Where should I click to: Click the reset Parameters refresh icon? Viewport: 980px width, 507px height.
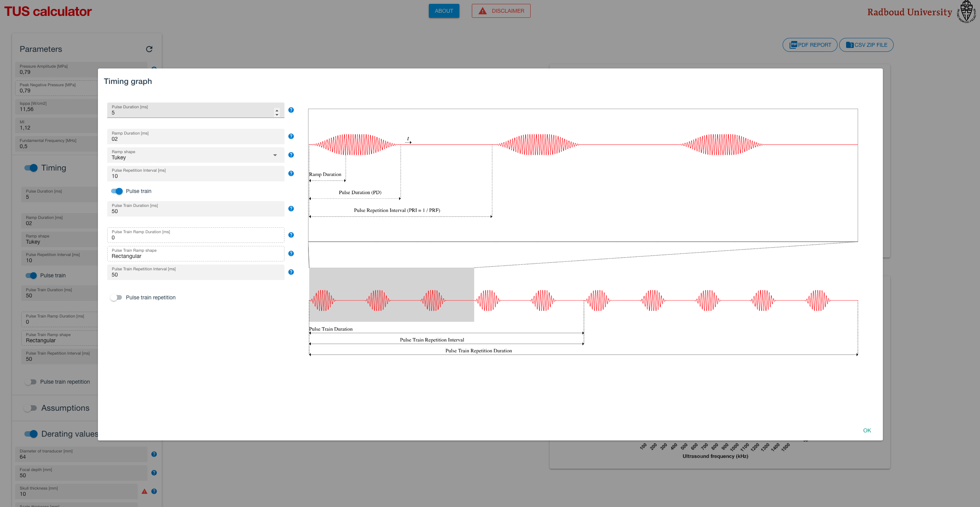click(149, 49)
